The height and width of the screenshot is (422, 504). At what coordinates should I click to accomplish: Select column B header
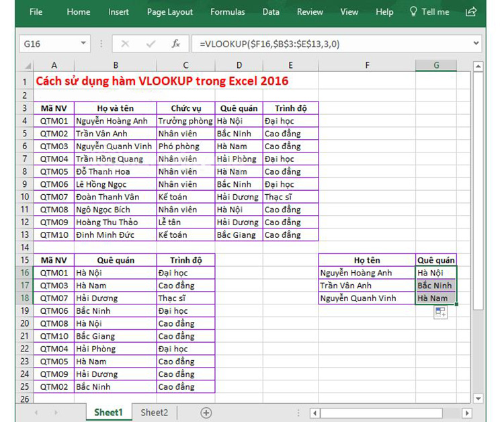(116, 66)
